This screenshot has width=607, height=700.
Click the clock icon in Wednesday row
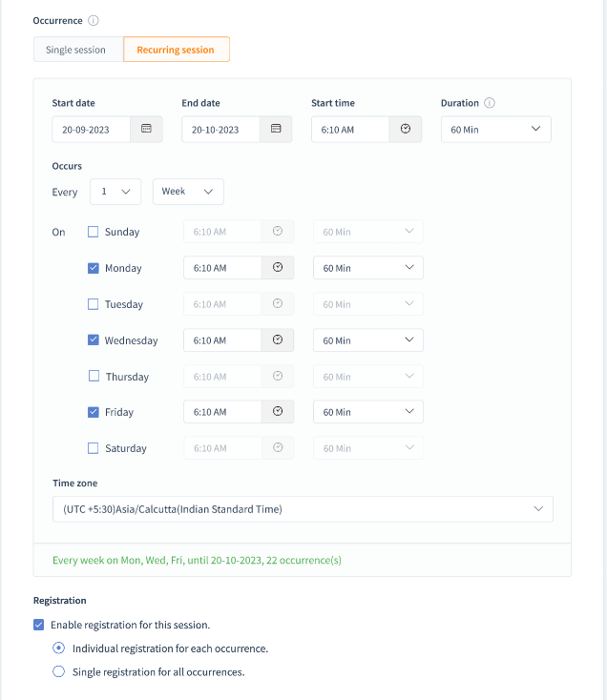coord(278,340)
